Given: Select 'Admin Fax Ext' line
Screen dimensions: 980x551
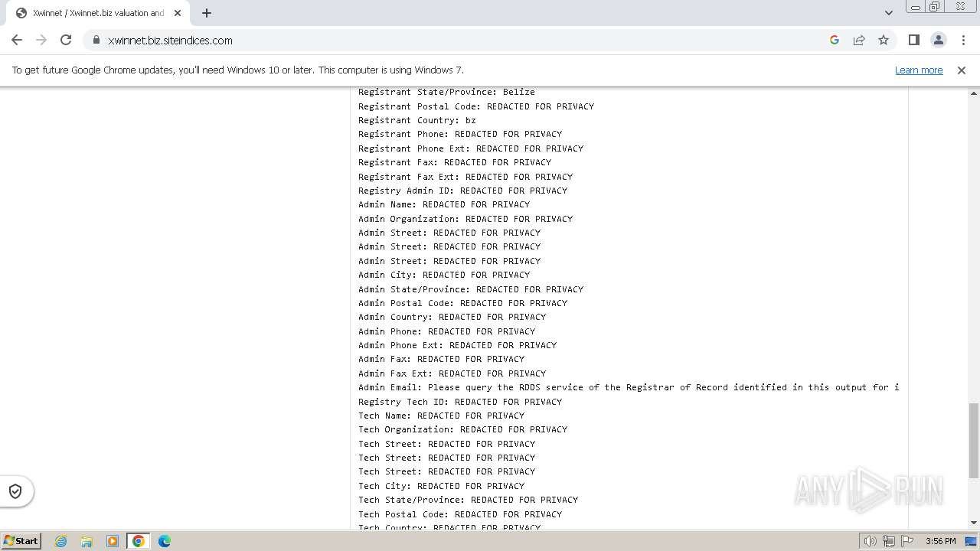Looking at the screenshot, I should (x=452, y=373).
